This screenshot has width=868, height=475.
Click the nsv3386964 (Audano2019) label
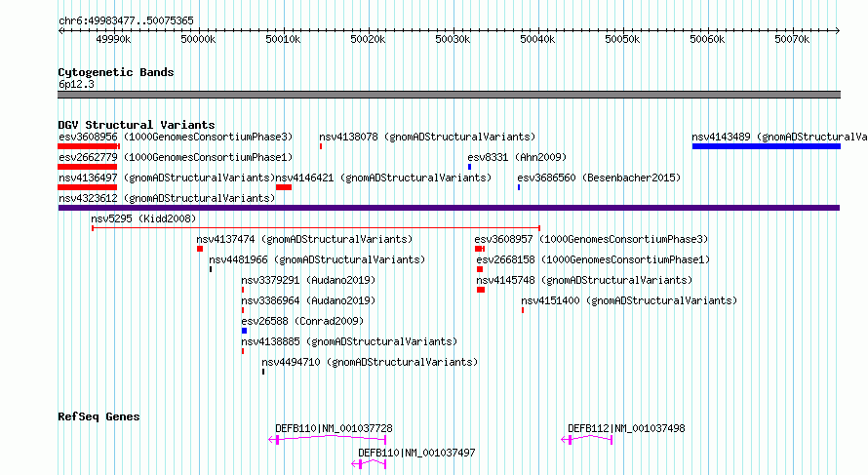click(308, 300)
